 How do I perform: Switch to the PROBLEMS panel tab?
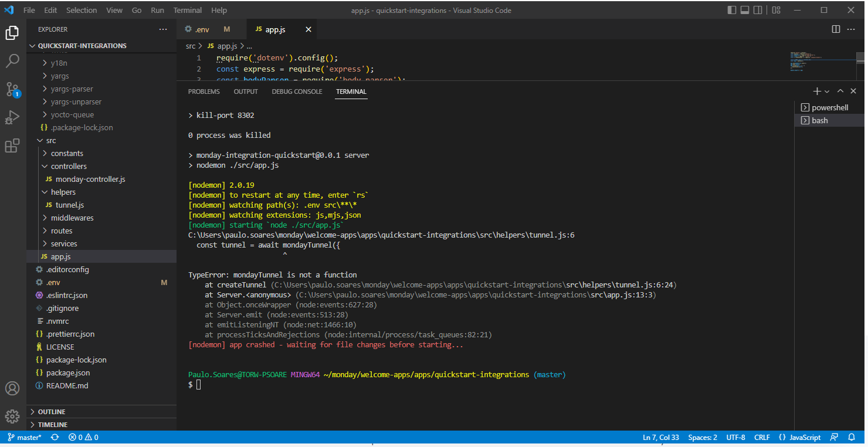204,92
